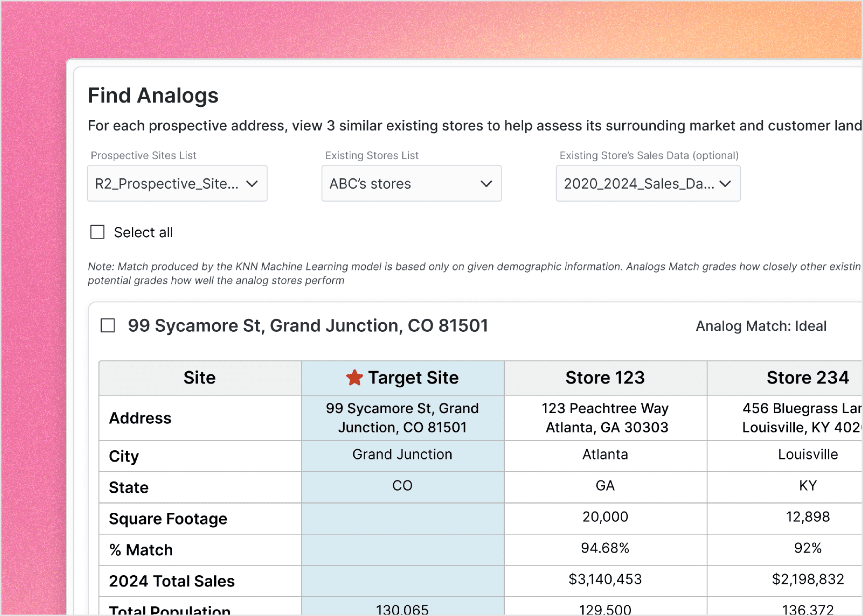Click the Square Footage row label
Image resolution: width=863 pixels, height=616 pixels.
click(168, 518)
